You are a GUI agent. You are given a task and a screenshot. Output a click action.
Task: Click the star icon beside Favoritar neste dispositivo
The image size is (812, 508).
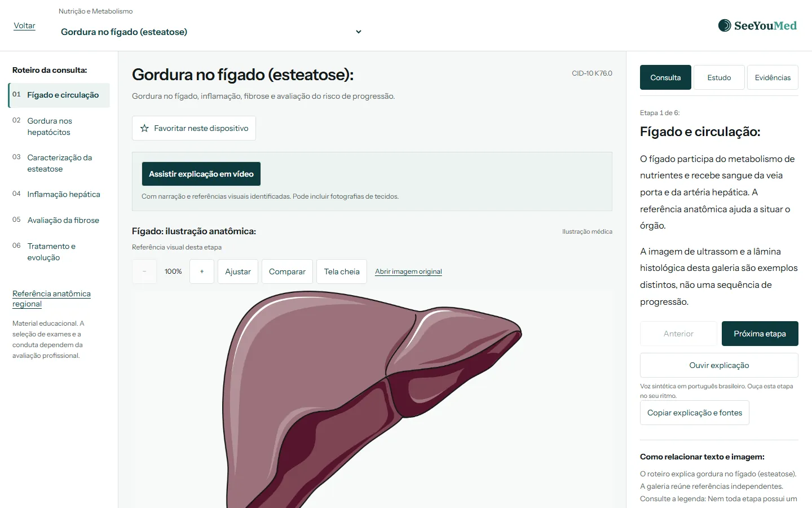pyautogui.click(x=144, y=128)
